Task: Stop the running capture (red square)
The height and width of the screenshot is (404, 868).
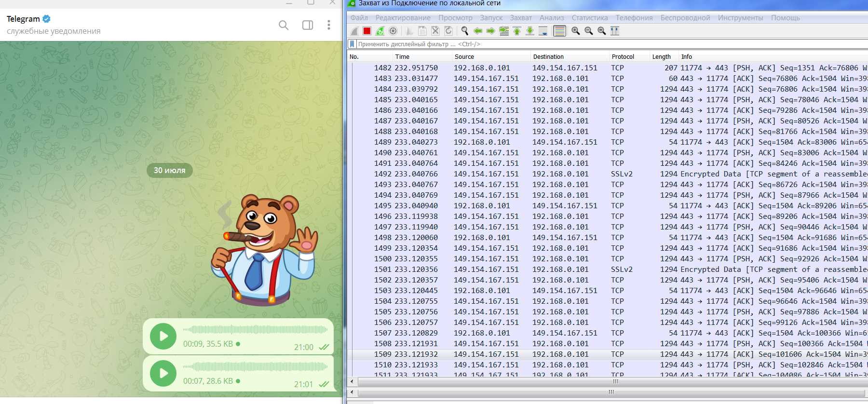Action: (367, 31)
